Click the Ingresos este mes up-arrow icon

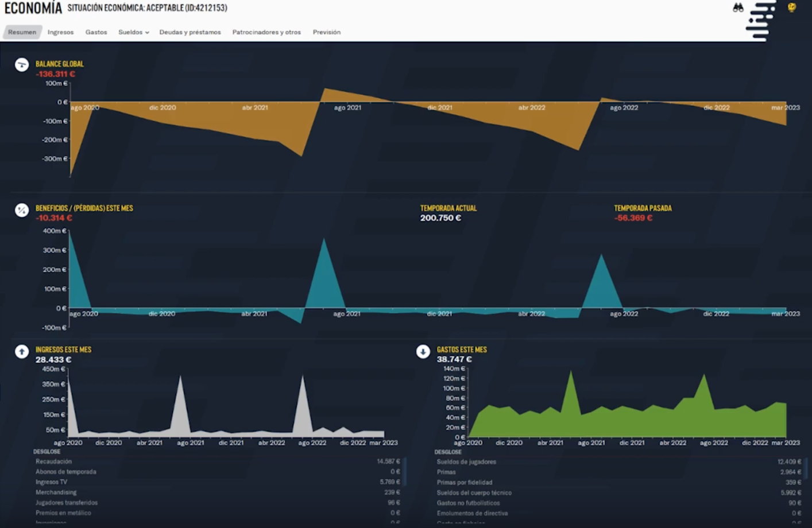(22, 351)
